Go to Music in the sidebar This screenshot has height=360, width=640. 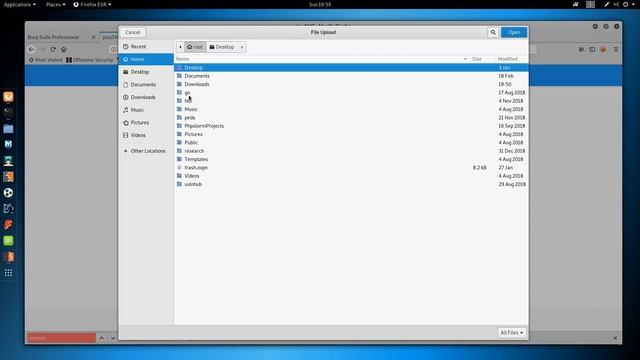(x=146, y=110)
